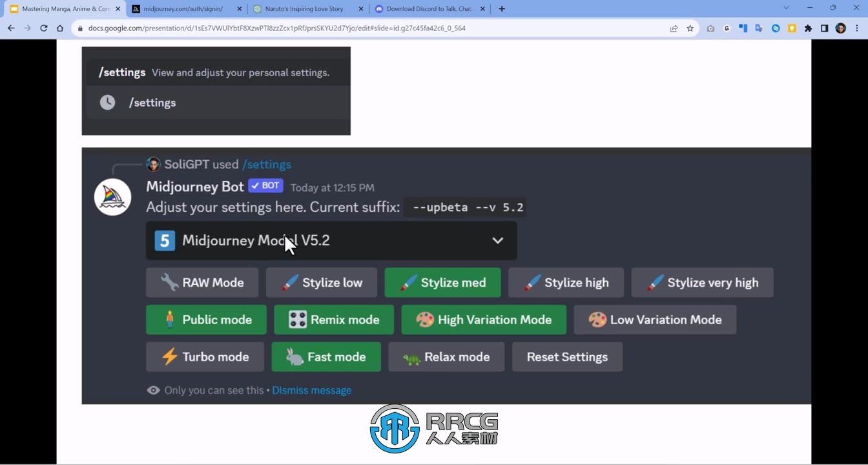Open the tab search chevron in title bar

786,8
